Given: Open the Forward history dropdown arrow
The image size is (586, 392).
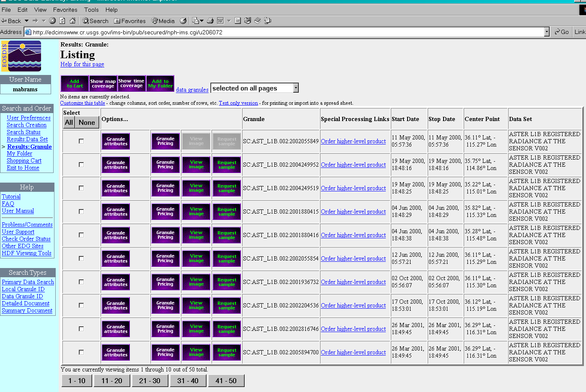Looking at the screenshot, I should point(44,21).
